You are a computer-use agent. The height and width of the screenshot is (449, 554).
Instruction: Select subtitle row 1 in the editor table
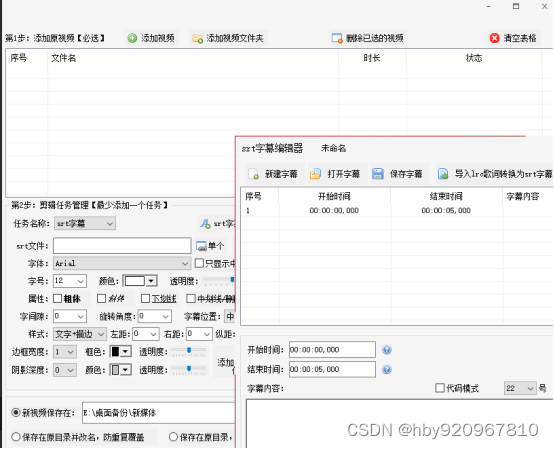click(397, 211)
